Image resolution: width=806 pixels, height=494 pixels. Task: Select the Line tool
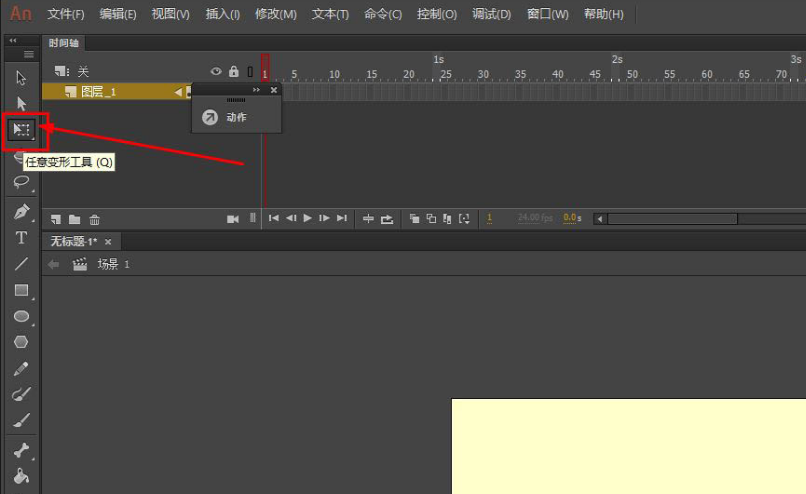tap(21, 264)
